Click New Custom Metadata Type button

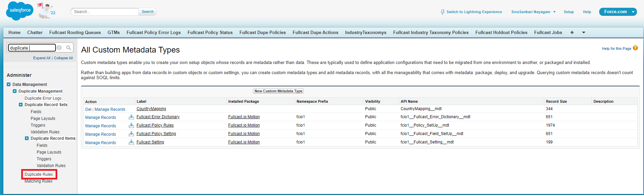coord(279,91)
